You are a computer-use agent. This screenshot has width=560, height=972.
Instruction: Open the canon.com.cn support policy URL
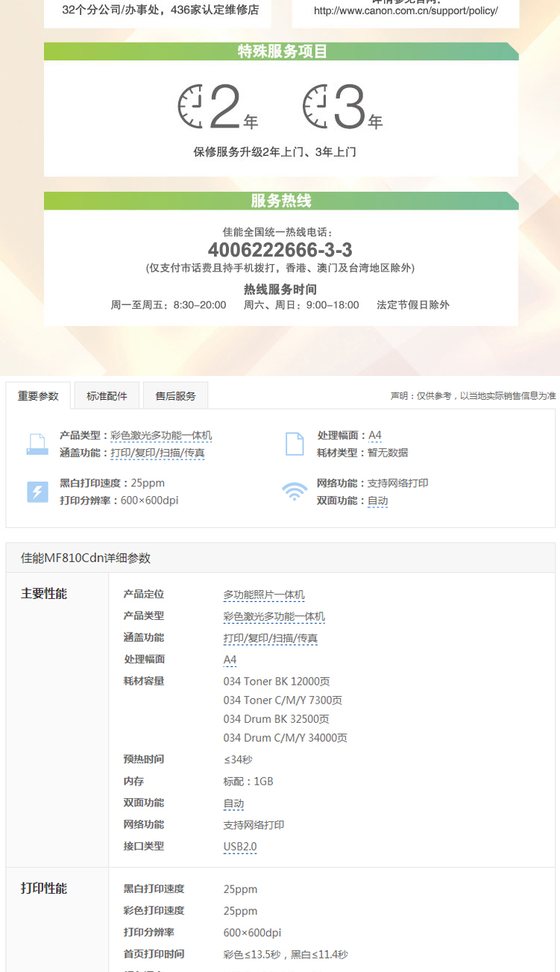pyautogui.click(x=406, y=11)
